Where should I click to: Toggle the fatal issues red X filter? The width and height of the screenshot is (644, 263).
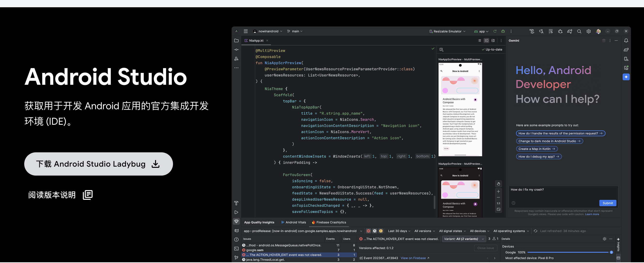click(x=368, y=231)
